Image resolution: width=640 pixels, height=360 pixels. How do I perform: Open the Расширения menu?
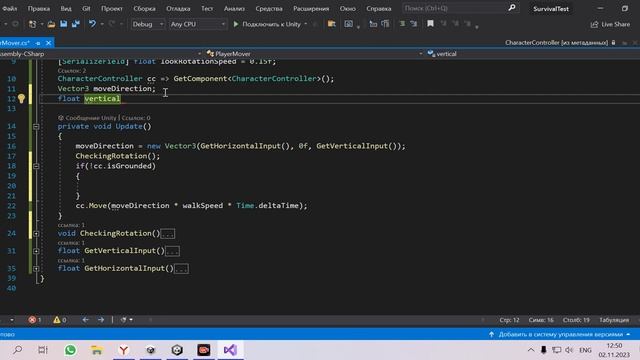[311, 8]
